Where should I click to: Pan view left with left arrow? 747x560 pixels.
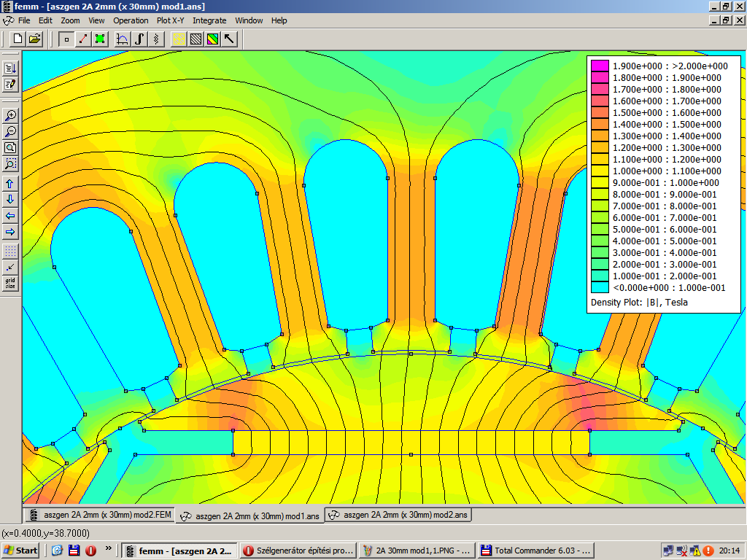tap(10, 216)
